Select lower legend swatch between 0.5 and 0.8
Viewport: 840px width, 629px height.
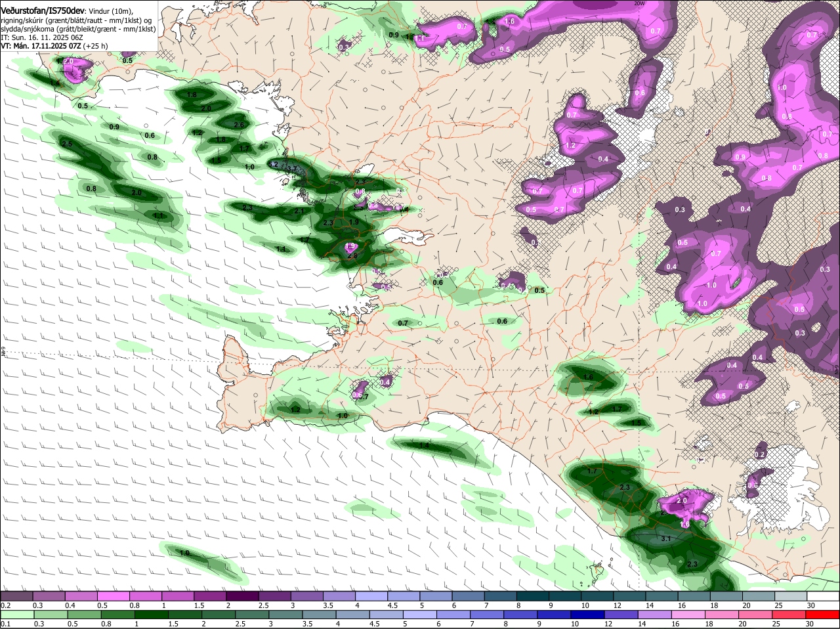point(84,615)
